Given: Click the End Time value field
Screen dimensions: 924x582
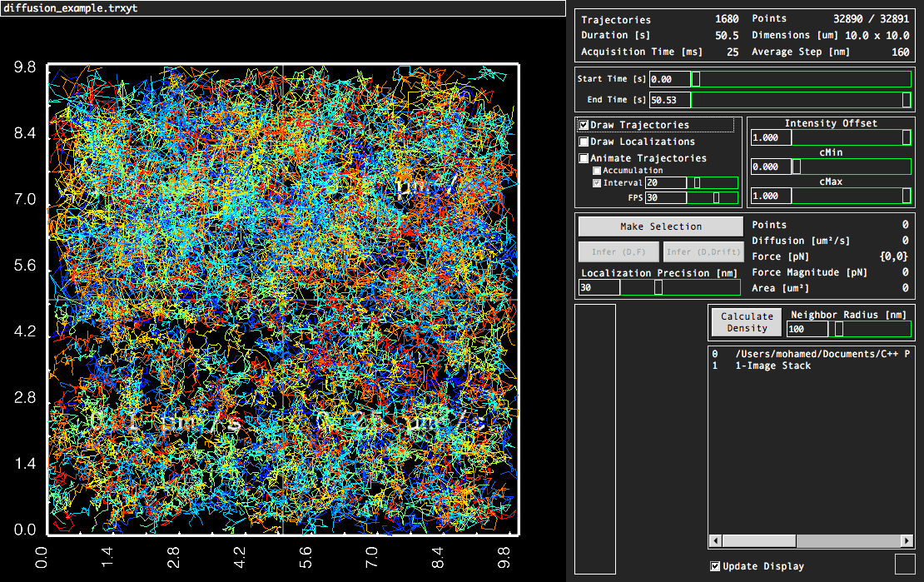Looking at the screenshot, I should coord(670,100).
